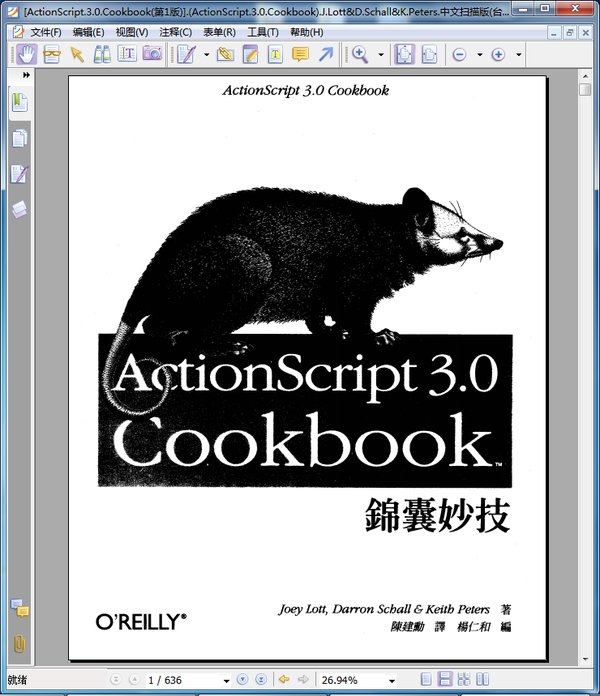This screenshot has width=600, height=696.
Task: Expand the side navigation panel
Action: click(x=27, y=75)
